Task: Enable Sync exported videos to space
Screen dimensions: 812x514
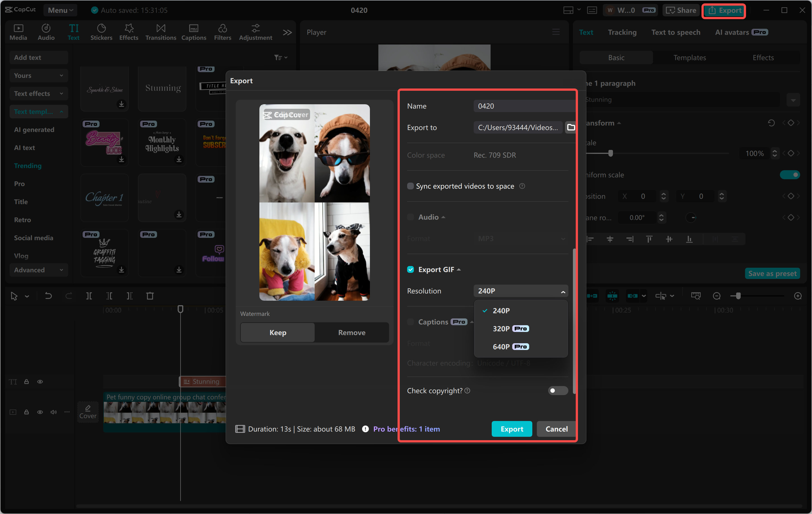Action: click(x=411, y=186)
